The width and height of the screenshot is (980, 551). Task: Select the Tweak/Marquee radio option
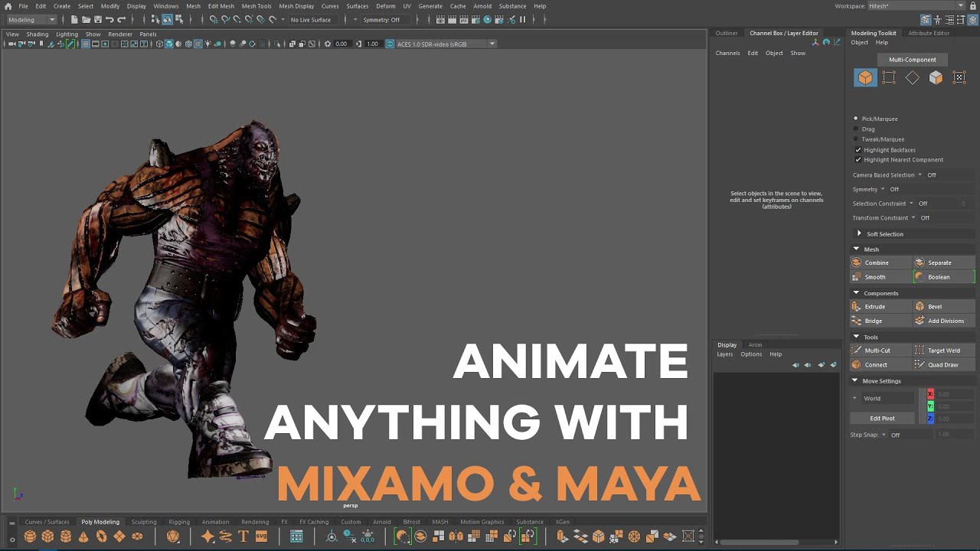(856, 139)
